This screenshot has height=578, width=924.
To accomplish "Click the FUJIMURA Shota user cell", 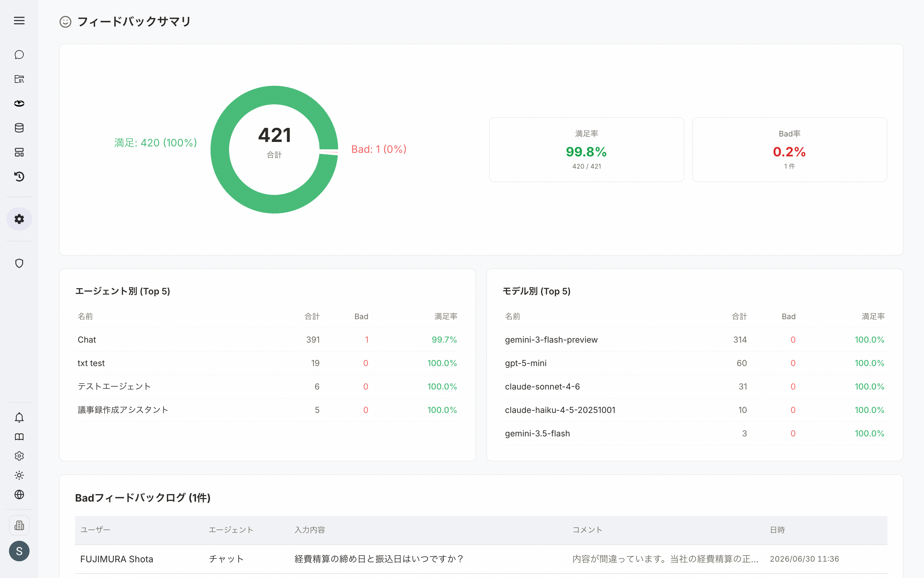I will coord(116,559).
